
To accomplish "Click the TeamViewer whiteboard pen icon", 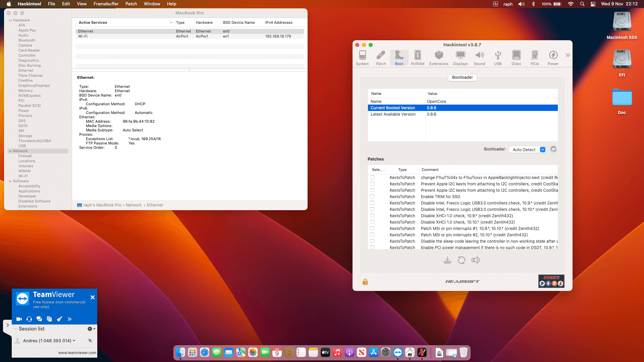I will [59, 319].
